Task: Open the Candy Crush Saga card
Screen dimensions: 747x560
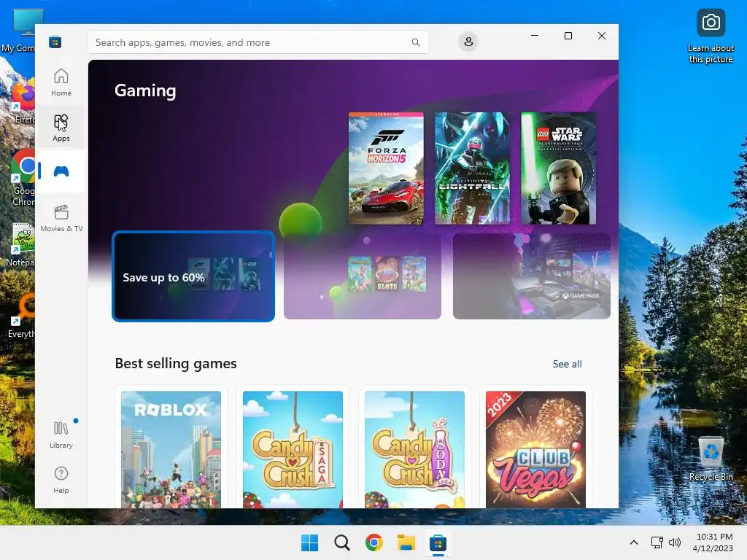Action: 293,448
